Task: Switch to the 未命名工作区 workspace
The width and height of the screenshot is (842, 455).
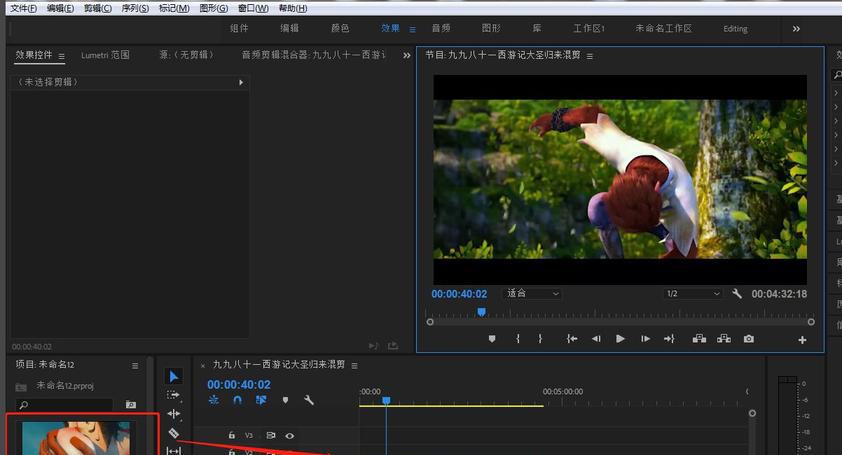Action: point(664,28)
